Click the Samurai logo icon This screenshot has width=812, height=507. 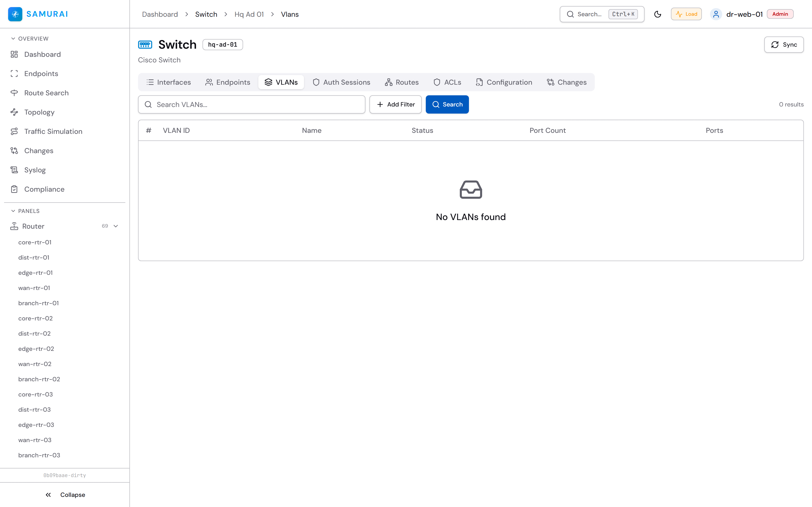[x=15, y=14]
